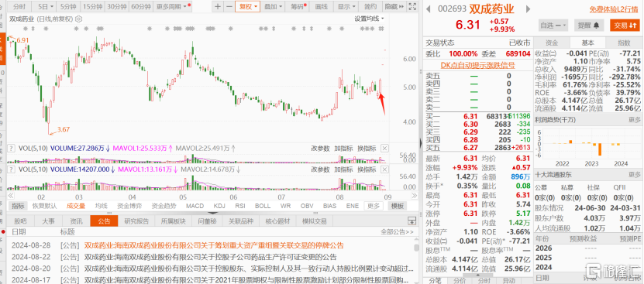Viewport: 644px width, 284px height.
Task: Switch indicator to MACD
Action: tap(195, 206)
